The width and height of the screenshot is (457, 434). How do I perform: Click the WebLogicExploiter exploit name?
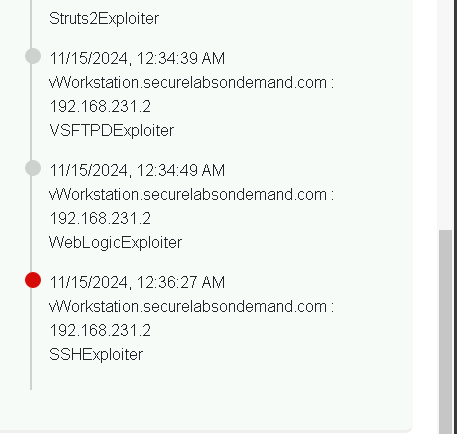[x=115, y=242]
